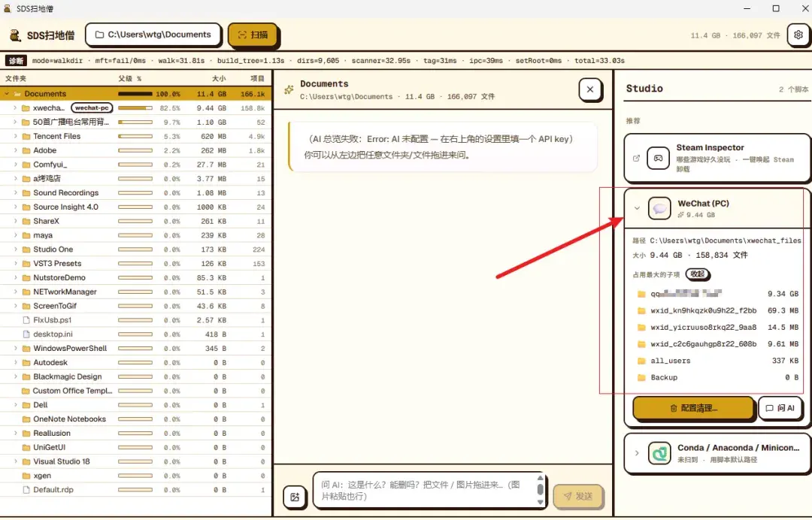The height and width of the screenshot is (520, 812).
Task: Expand the Studio One folder
Action: [x=15, y=249]
